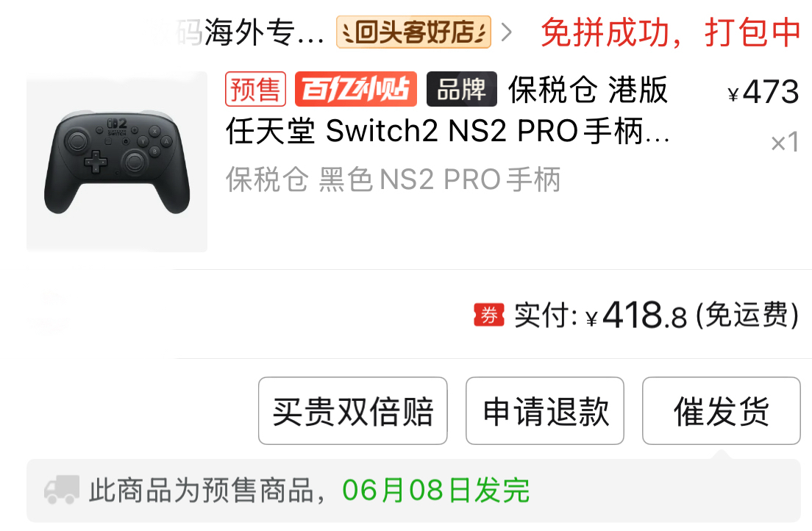This screenshot has height=531, width=812.
Task: Open product title 任天堂 Switch2 NS2 PRO手柄
Action: click(x=448, y=131)
